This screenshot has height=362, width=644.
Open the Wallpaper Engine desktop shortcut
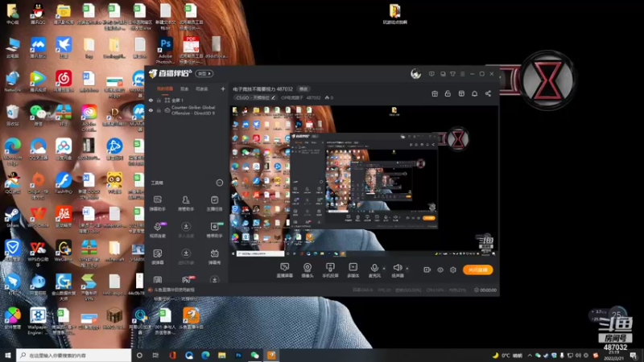[x=38, y=321]
